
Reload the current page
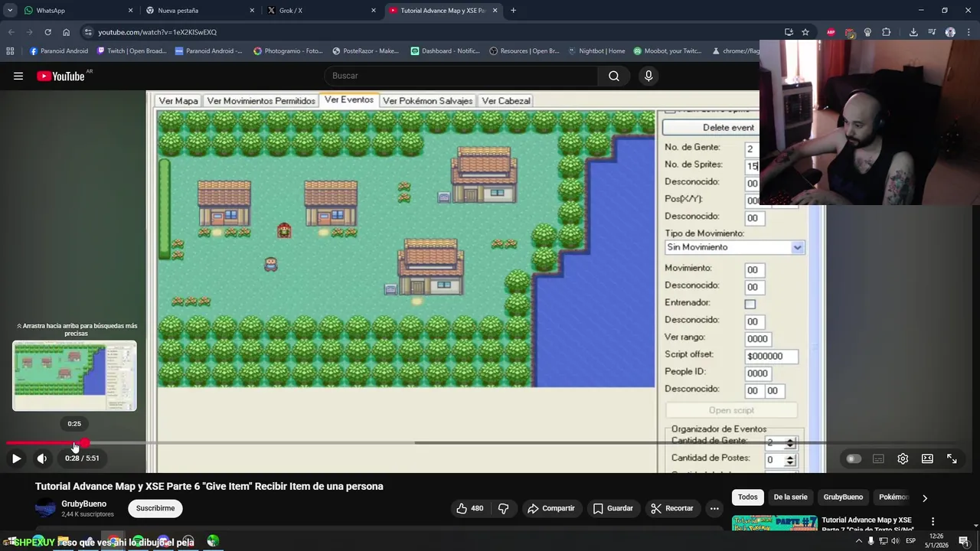pos(47,32)
